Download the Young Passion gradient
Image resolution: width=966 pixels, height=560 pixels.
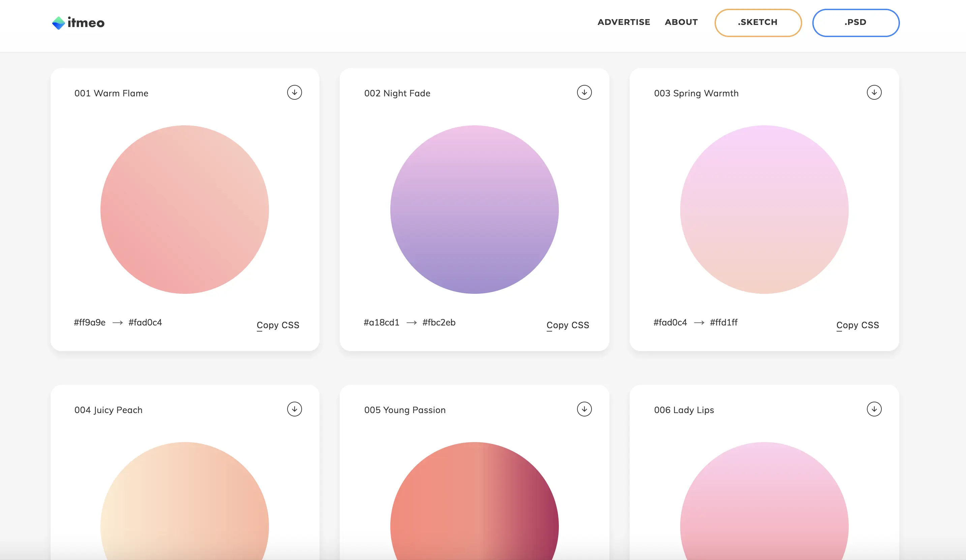584,409
